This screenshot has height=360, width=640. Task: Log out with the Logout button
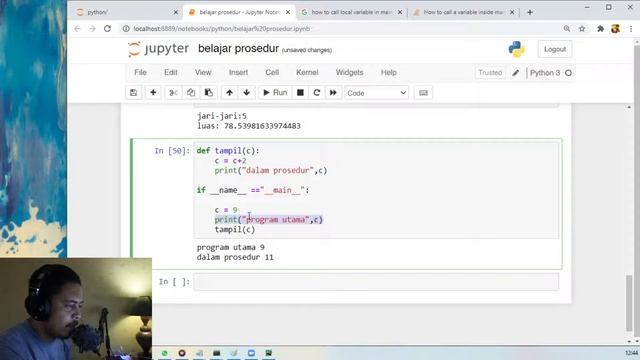tap(555, 49)
